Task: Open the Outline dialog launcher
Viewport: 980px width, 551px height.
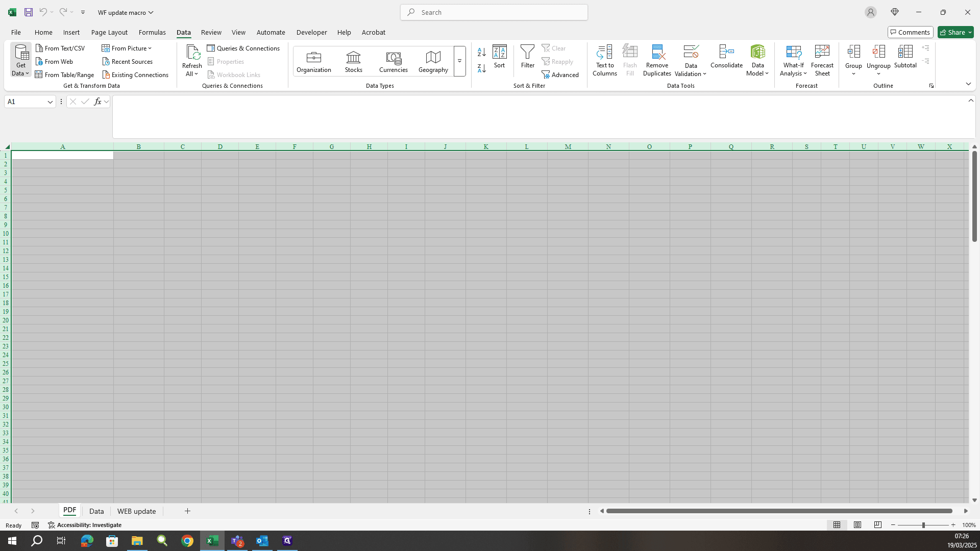Action: 932,86
